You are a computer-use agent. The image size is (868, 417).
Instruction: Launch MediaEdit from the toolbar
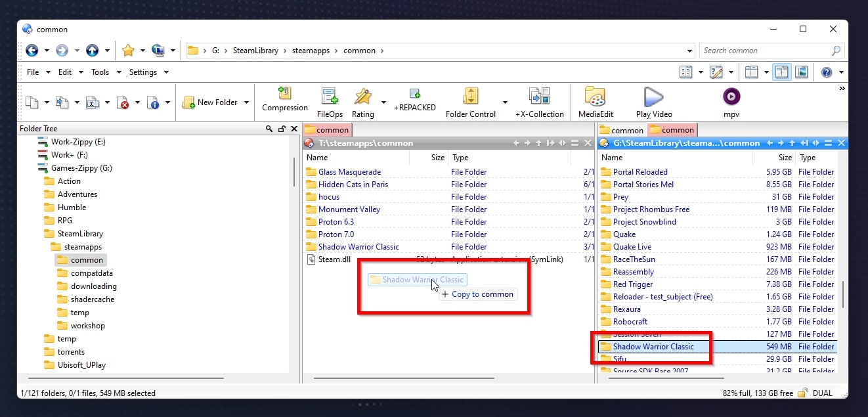pos(595,102)
